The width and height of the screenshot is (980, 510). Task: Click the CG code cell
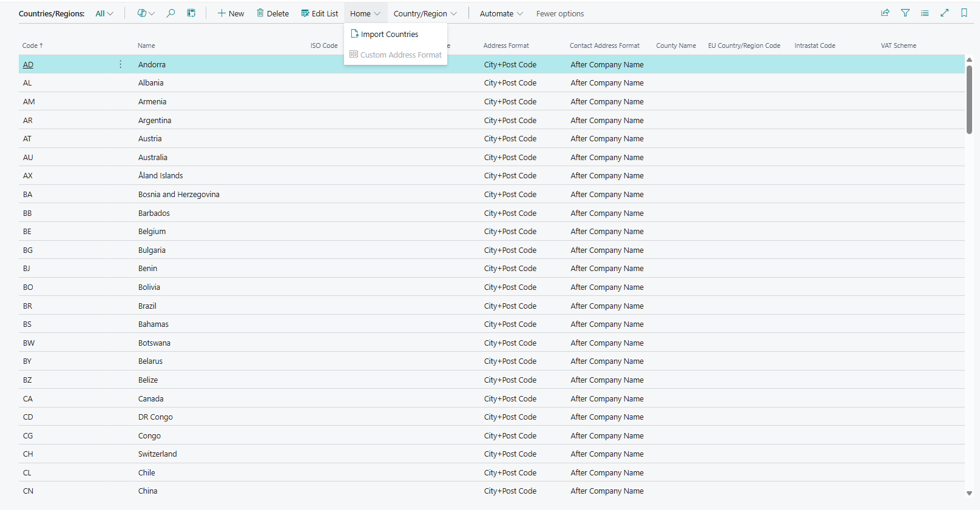click(x=28, y=436)
